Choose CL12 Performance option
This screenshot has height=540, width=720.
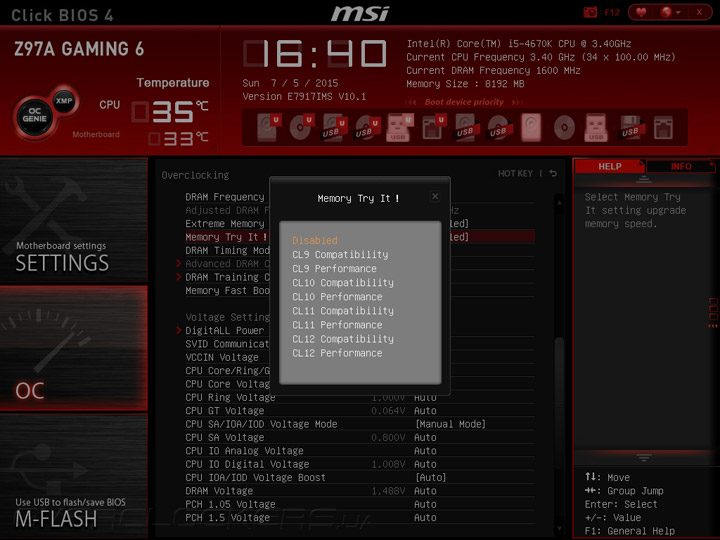point(337,353)
